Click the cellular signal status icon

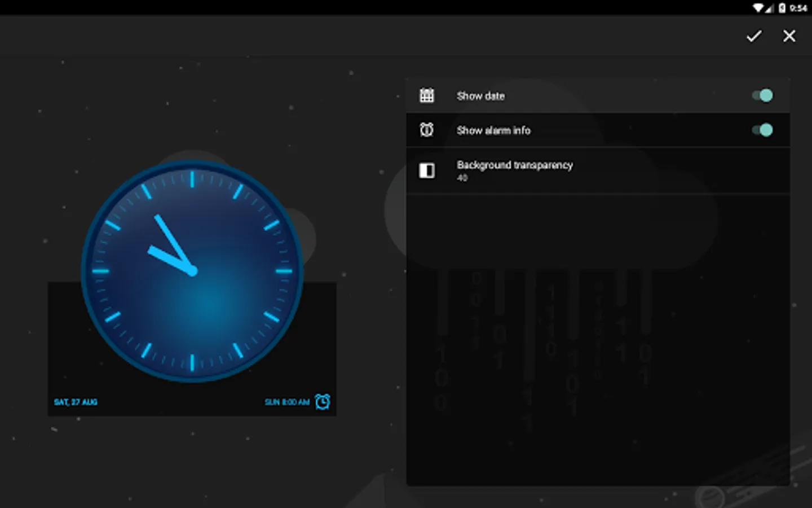click(769, 8)
